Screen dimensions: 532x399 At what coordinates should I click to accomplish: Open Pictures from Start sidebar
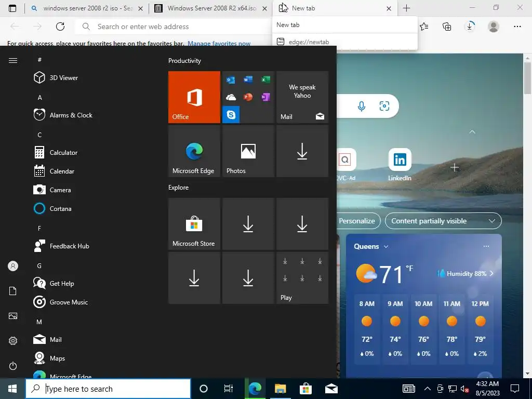[x=13, y=316]
